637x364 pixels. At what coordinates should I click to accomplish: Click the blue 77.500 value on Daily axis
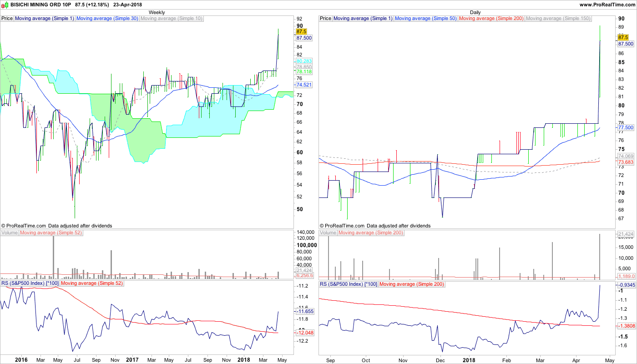click(626, 128)
